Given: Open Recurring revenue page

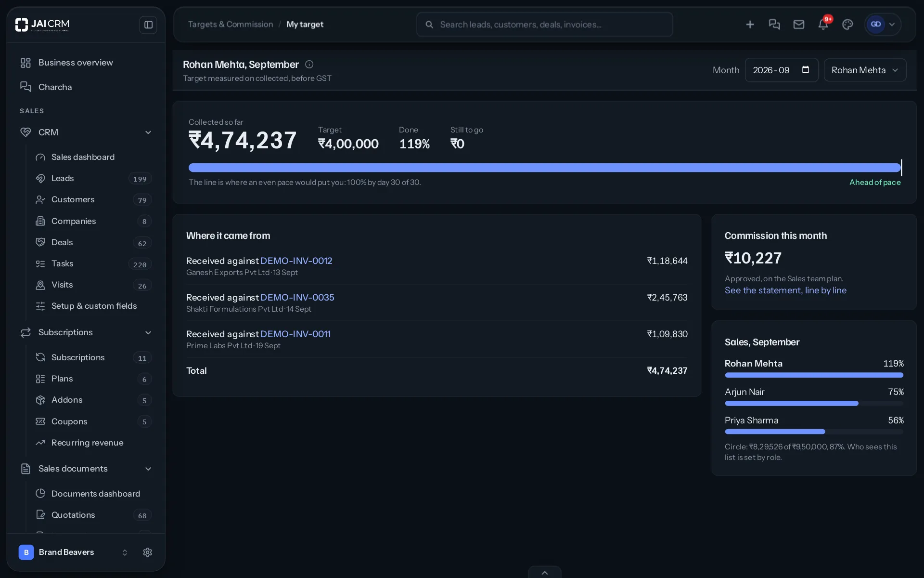Looking at the screenshot, I should 93,443.
